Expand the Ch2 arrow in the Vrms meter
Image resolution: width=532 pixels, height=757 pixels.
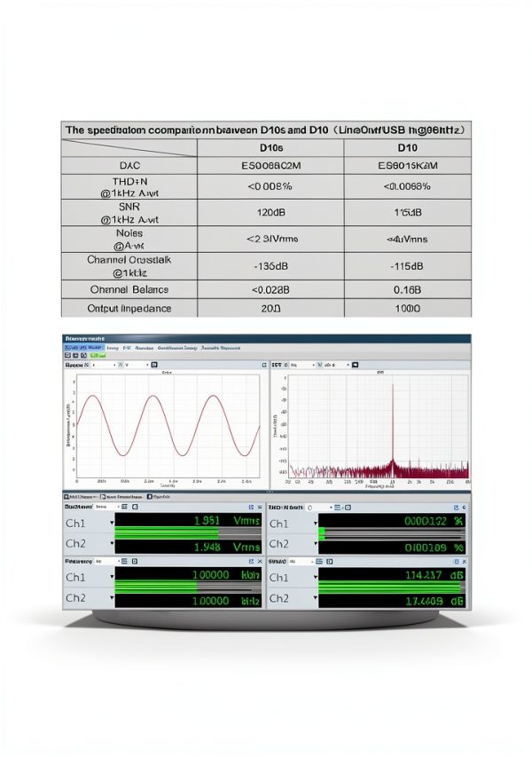click(112, 544)
